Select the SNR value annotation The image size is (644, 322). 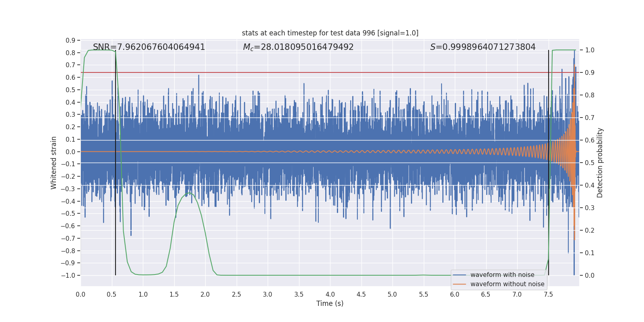[149, 47]
